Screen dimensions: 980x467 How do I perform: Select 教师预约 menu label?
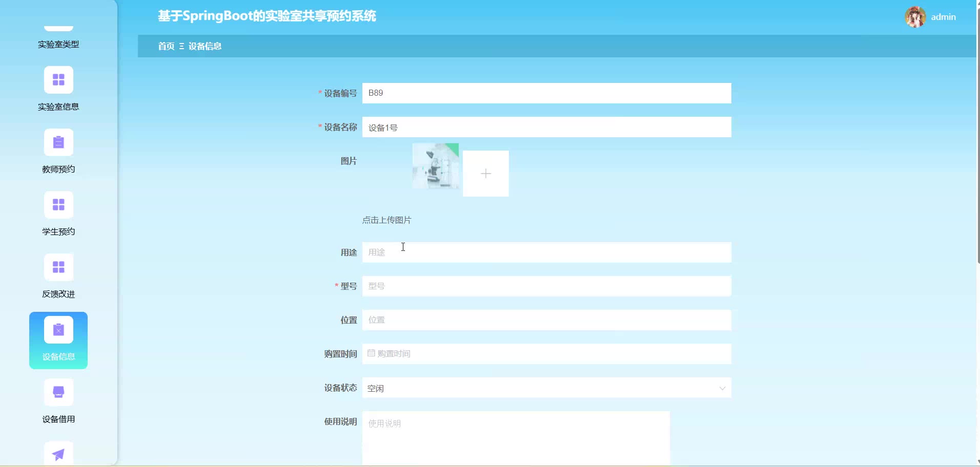pyautogui.click(x=58, y=169)
